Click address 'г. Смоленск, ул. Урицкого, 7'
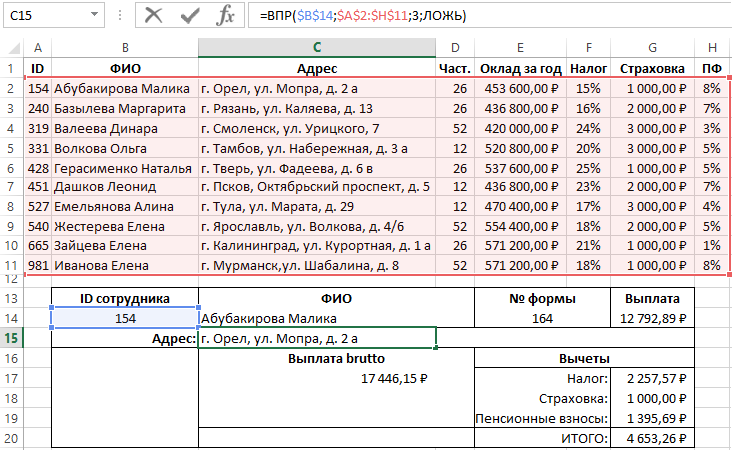Screen dimensions: 732x450 click(317, 128)
